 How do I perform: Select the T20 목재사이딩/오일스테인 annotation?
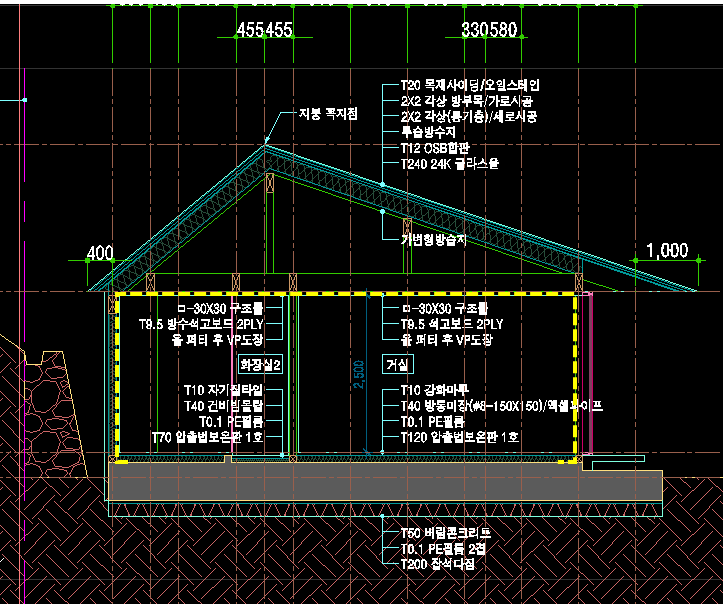point(470,87)
